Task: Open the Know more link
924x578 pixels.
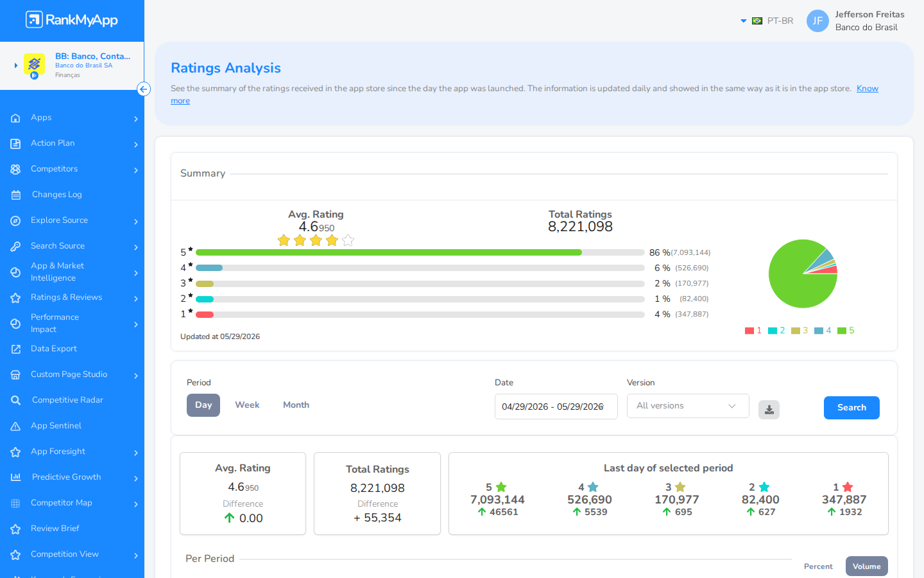Action: click(x=868, y=89)
